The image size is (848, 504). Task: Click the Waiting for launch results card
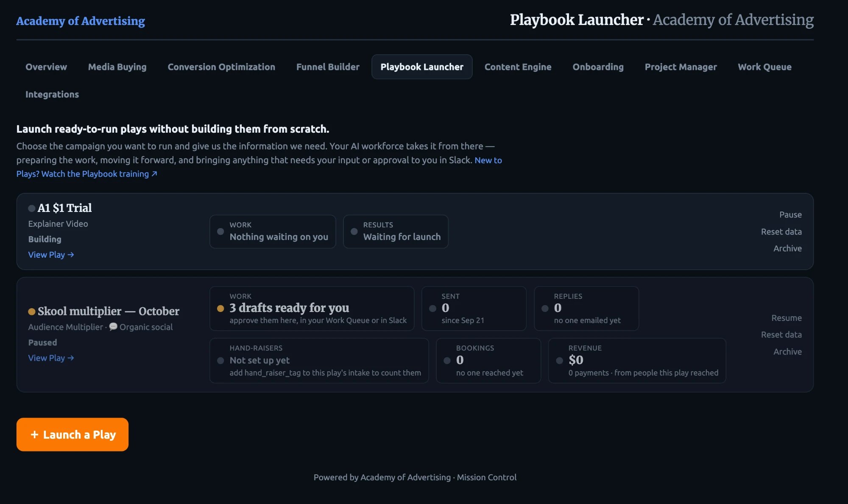point(396,231)
